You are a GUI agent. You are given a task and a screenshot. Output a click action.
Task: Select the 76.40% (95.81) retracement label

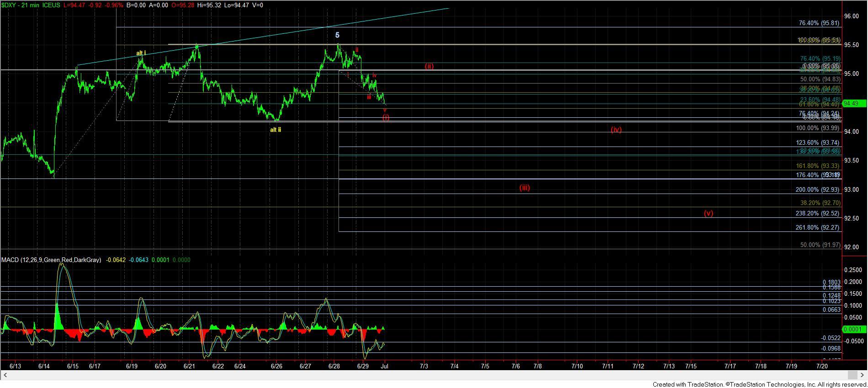coord(819,23)
